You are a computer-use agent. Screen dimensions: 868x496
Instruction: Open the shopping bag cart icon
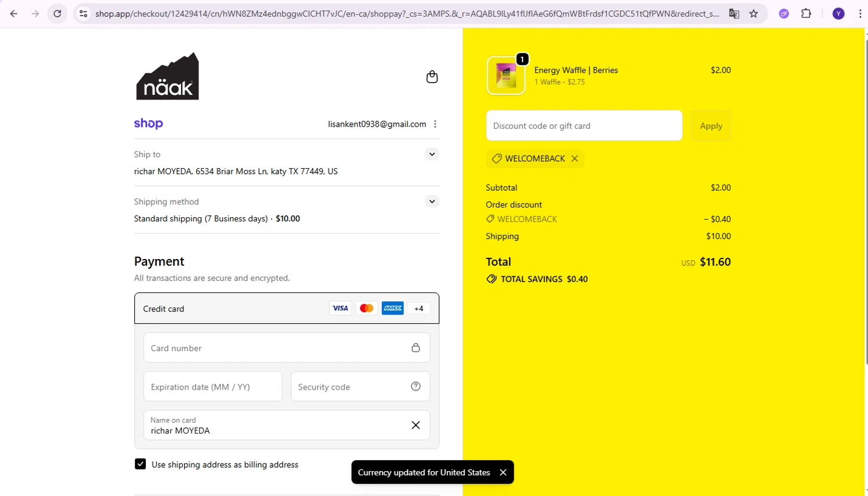(432, 76)
